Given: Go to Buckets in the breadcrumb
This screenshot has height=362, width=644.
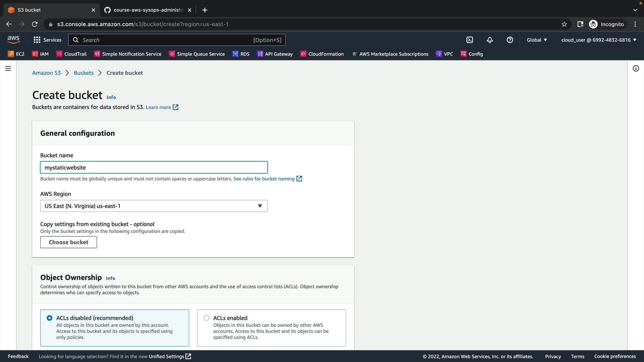Looking at the screenshot, I should click(84, 73).
